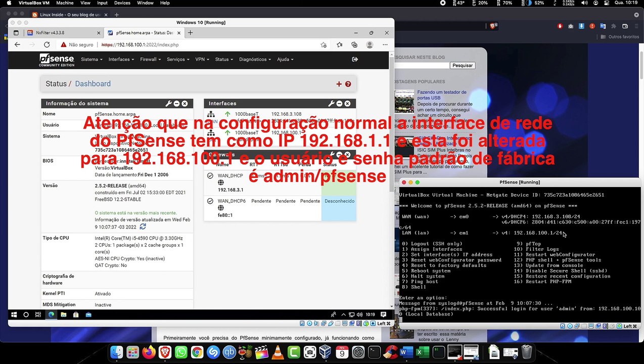Open the Edge favorites list icon
Viewport: 644px width, 364px height.
pyautogui.click(x=340, y=45)
